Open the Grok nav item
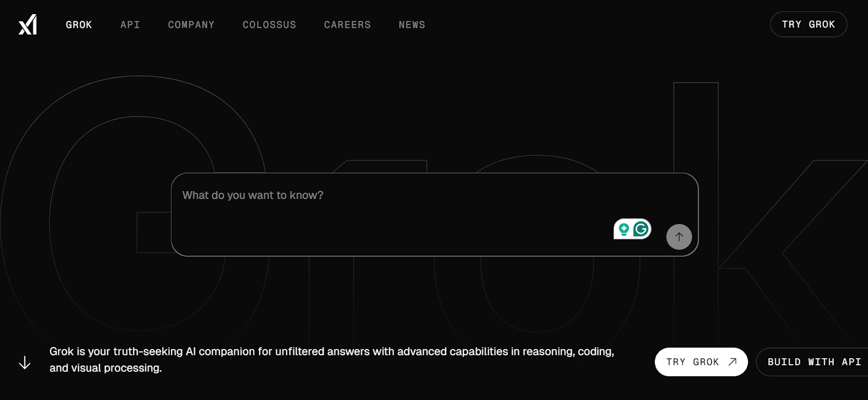The width and height of the screenshot is (868, 400). [x=79, y=25]
